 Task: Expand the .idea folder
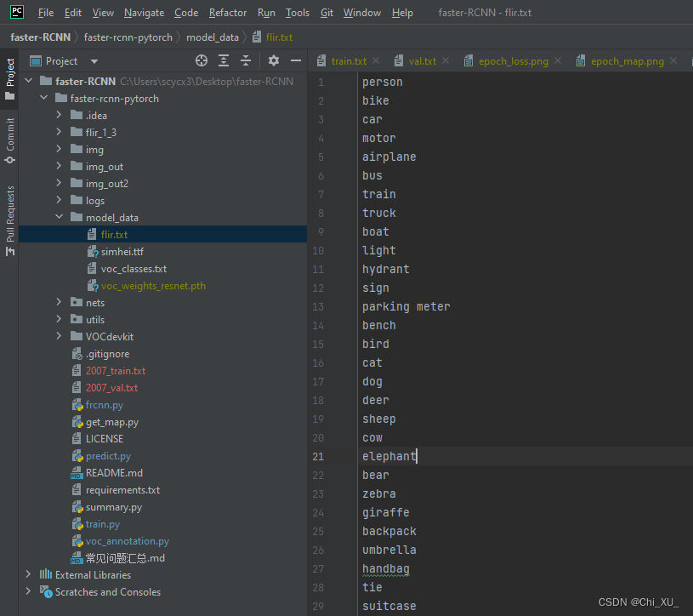pos(59,115)
